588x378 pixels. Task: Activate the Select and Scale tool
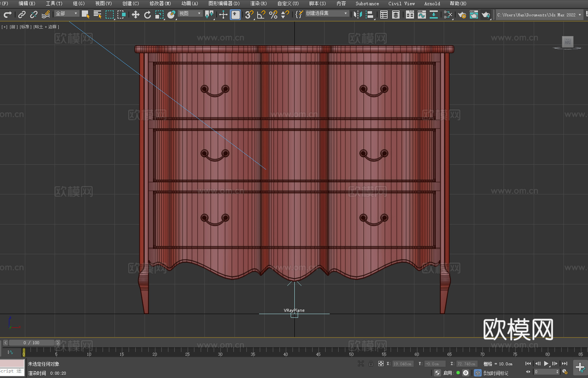[x=159, y=14]
